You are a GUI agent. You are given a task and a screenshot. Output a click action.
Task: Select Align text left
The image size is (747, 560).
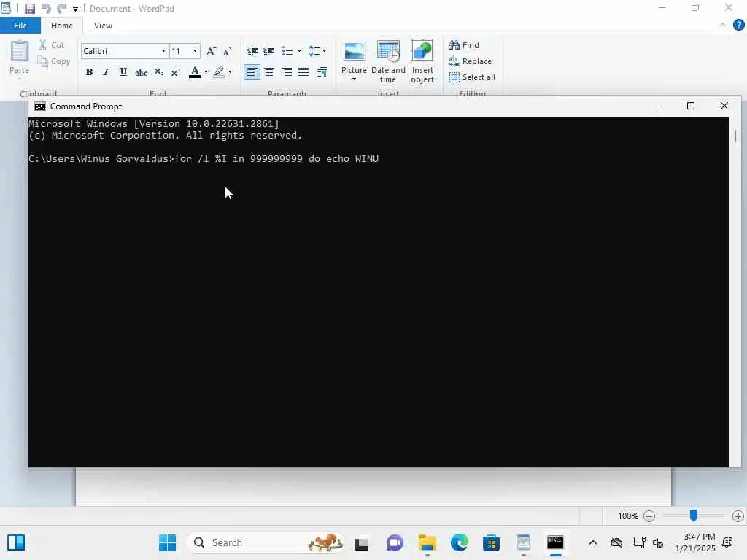252,72
